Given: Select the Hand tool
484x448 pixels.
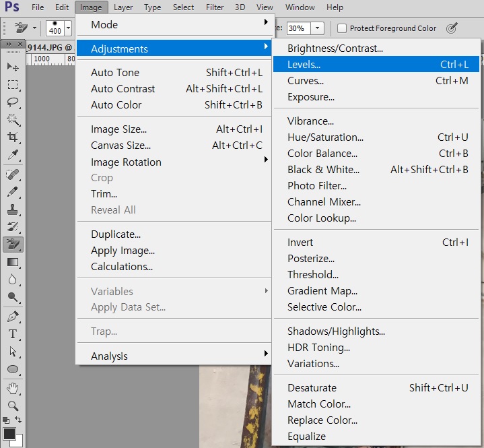Looking at the screenshot, I should 13,388.
